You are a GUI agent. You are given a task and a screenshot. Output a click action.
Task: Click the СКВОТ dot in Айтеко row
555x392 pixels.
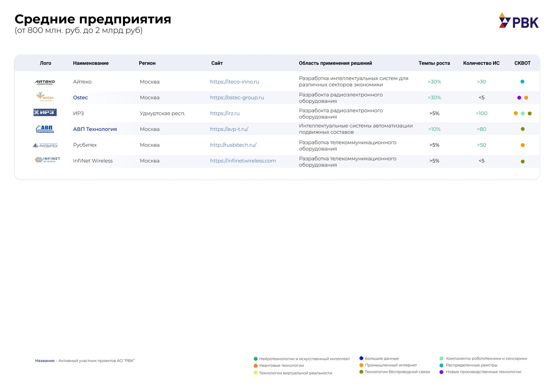(522, 82)
